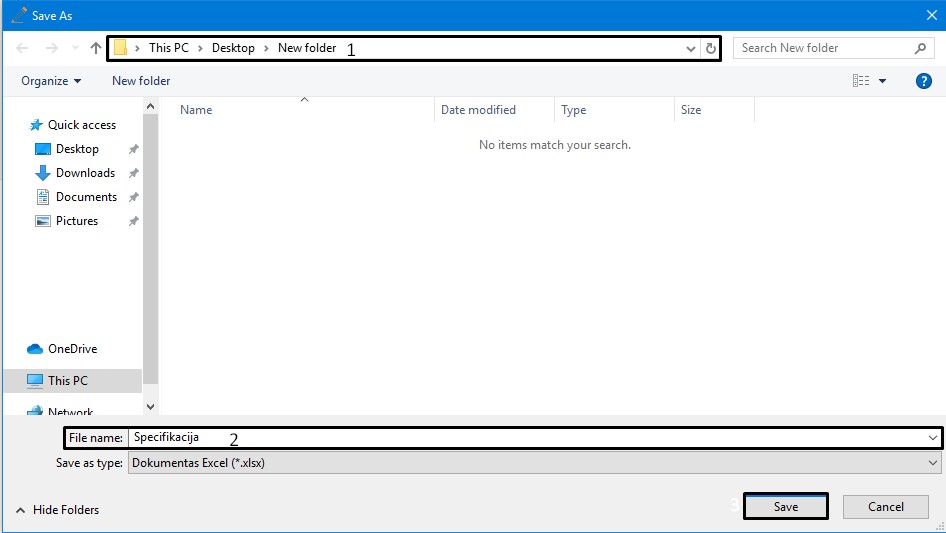
Task: Open the Organize dropdown menu
Action: tap(51, 81)
